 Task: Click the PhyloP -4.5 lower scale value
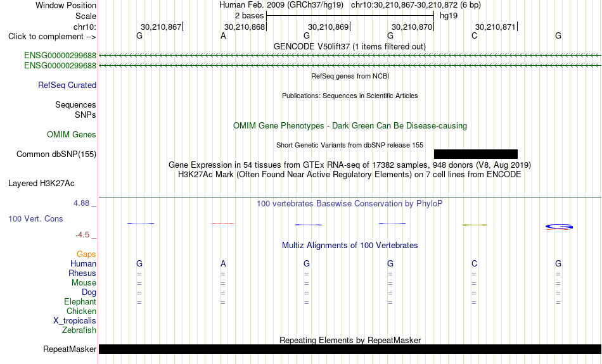pos(82,235)
